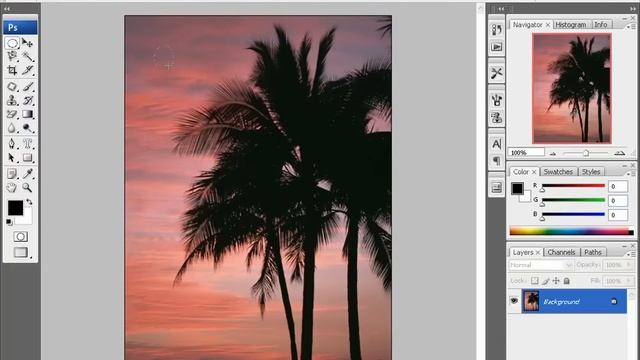This screenshot has height=360, width=640.
Task: Select the Lasso tool
Action: coord(12,56)
